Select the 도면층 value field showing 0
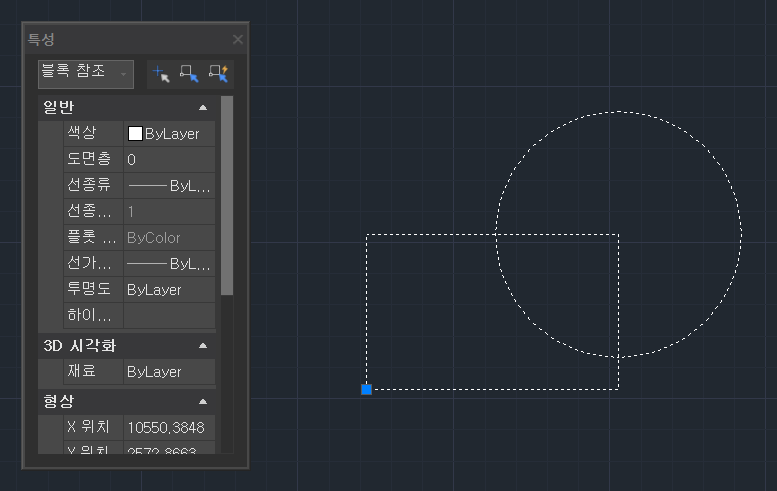The height and width of the screenshot is (491, 777). coord(168,159)
